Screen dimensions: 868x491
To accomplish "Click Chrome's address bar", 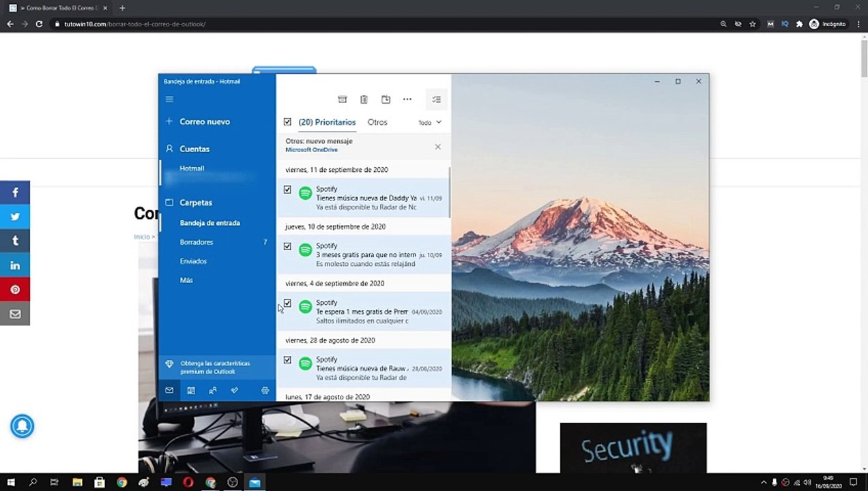I will click(382, 24).
